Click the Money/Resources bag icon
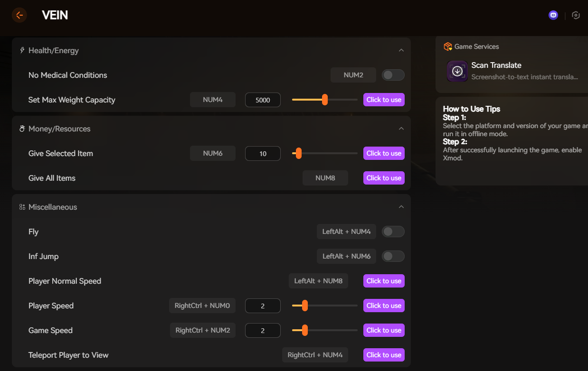 pos(22,129)
